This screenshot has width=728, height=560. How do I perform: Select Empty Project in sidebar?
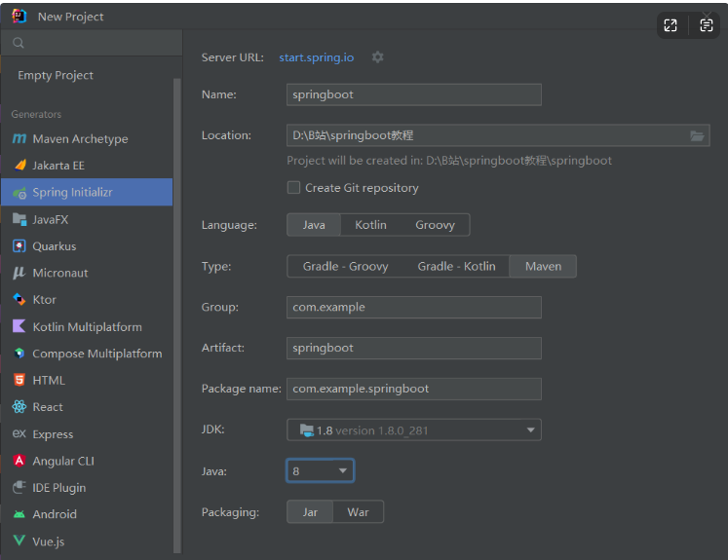pyautogui.click(x=56, y=75)
